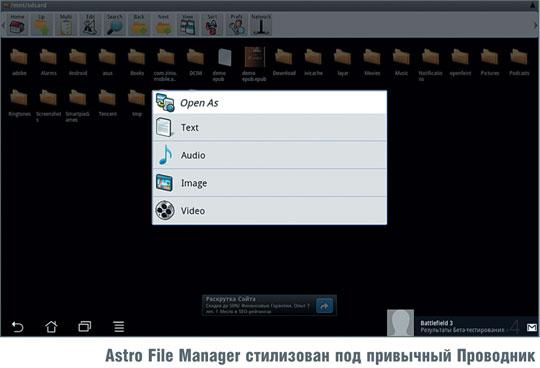Open the Books folder
Viewport: 540px width, 368px height.
click(137, 62)
